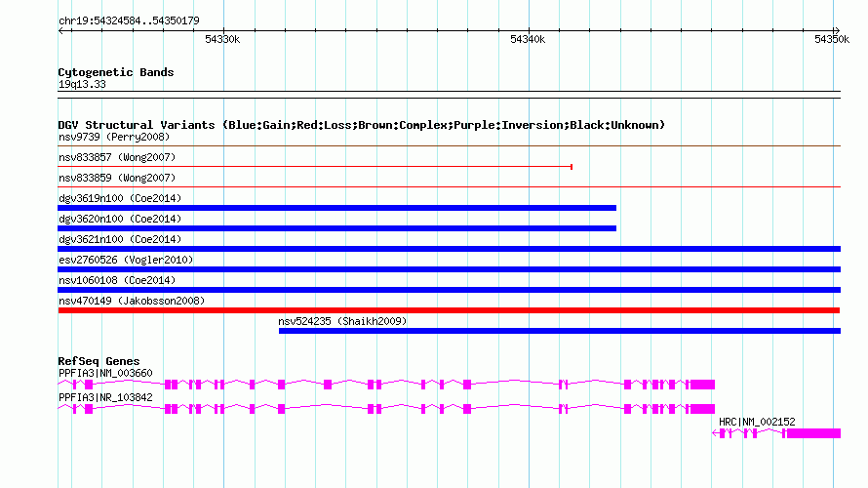Click the dgv3621n100 (Coe2014) label
868x488 pixels.
(x=120, y=240)
